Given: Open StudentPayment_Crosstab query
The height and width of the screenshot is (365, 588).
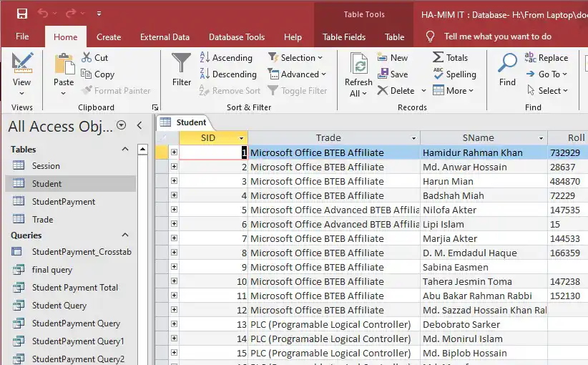Looking at the screenshot, I should (x=71, y=252).
